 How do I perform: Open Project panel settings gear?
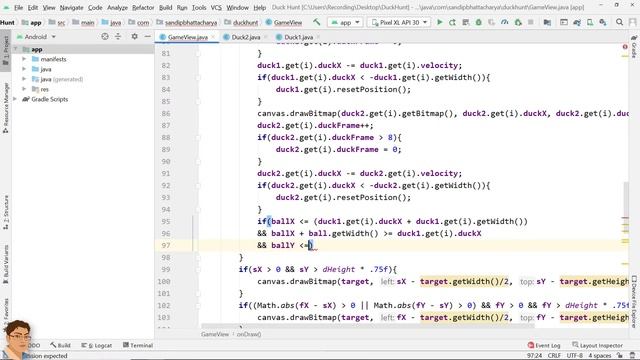coord(134,37)
